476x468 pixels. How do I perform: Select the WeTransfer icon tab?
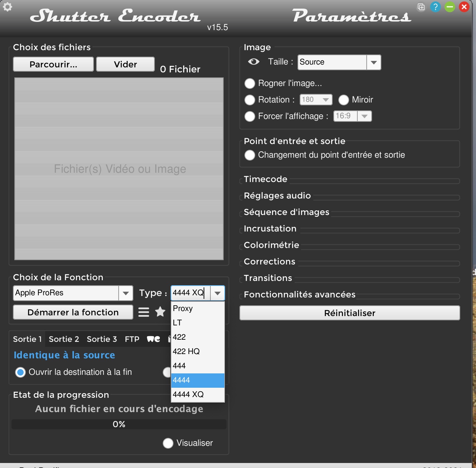pos(153,339)
